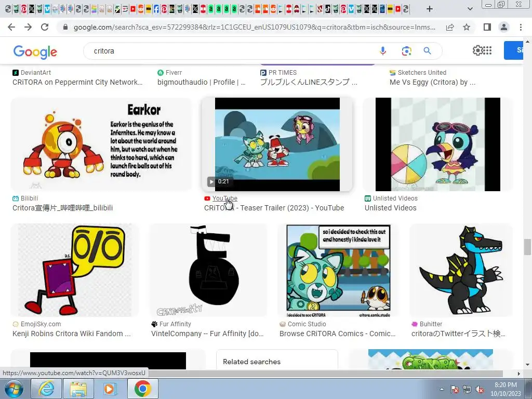Open the Google apps grid

(487, 50)
